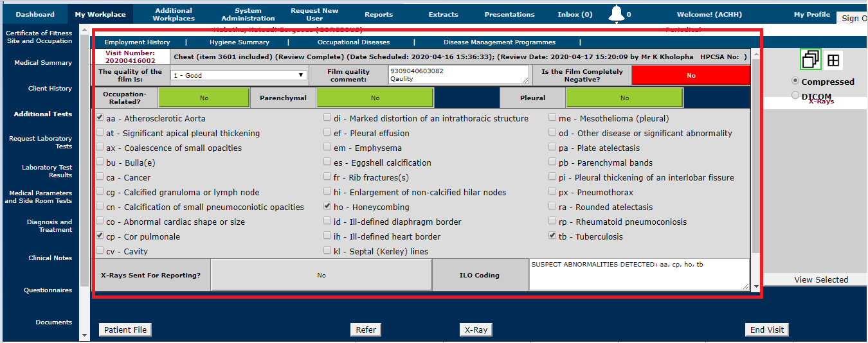The width and height of the screenshot is (868, 343).
Task: Switch to Occupational Diseases tab
Action: [x=354, y=42]
